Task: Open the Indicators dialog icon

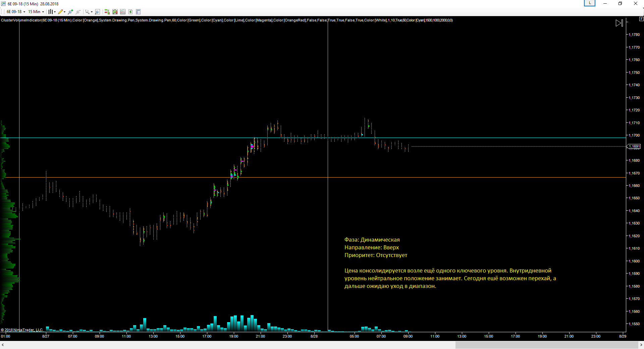Action: [123, 12]
